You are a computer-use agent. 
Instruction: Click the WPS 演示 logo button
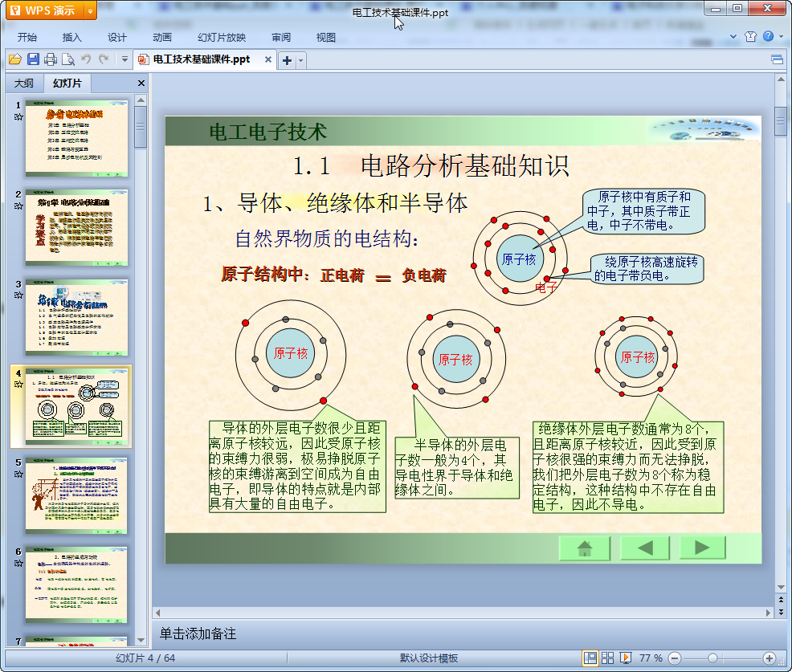[44, 10]
